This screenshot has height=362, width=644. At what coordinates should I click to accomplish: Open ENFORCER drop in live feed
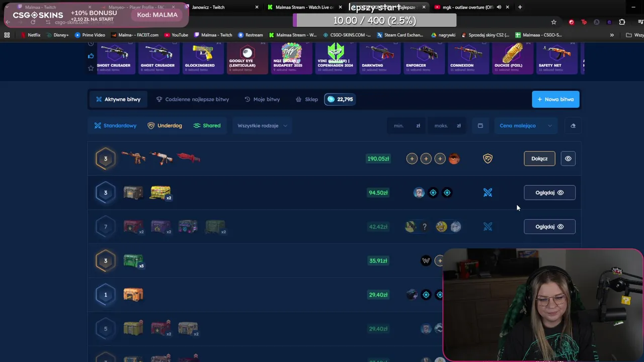coord(424,58)
